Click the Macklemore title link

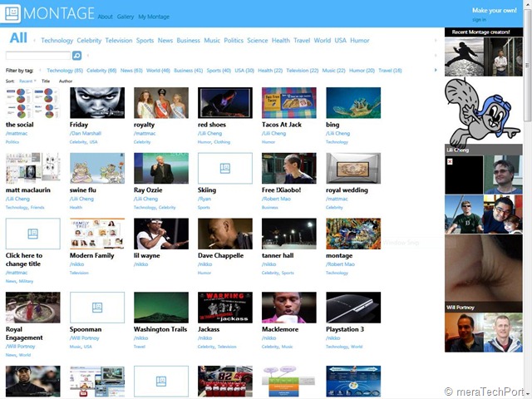click(280, 329)
